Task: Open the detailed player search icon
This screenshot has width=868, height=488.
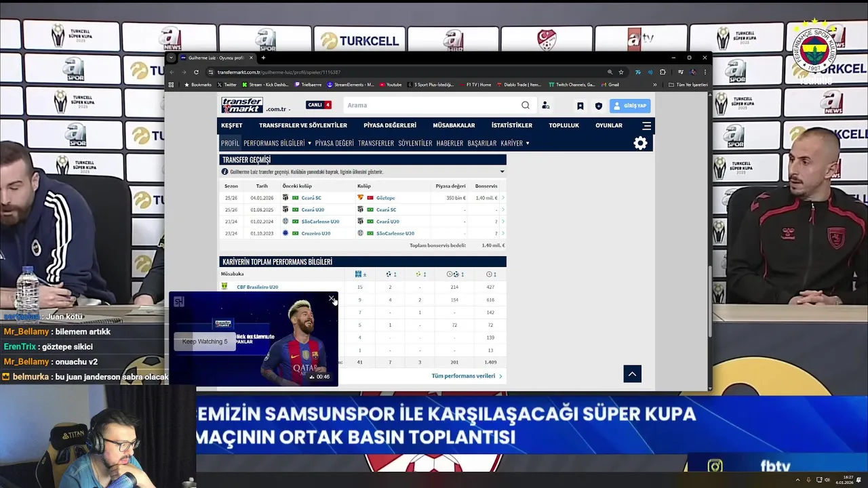Action: pyautogui.click(x=545, y=106)
